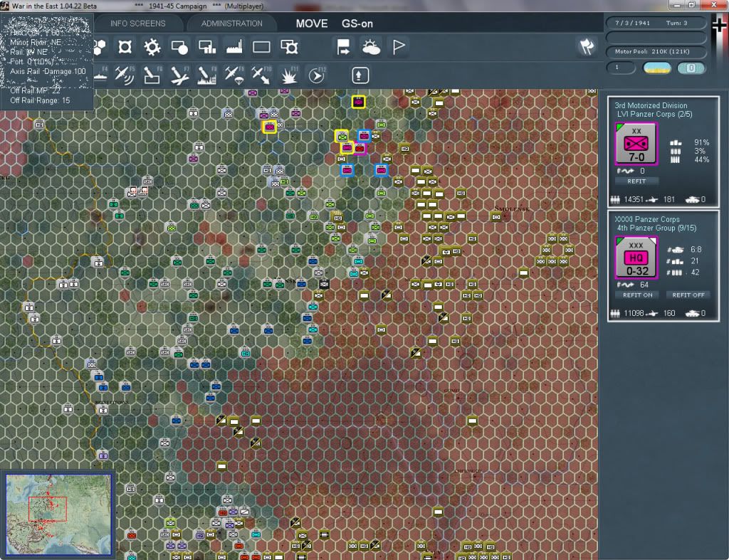This screenshot has width=729, height=560.
Task: Click the 7/3/1941 Turn 3 date bar
Action: [x=656, y=23]
